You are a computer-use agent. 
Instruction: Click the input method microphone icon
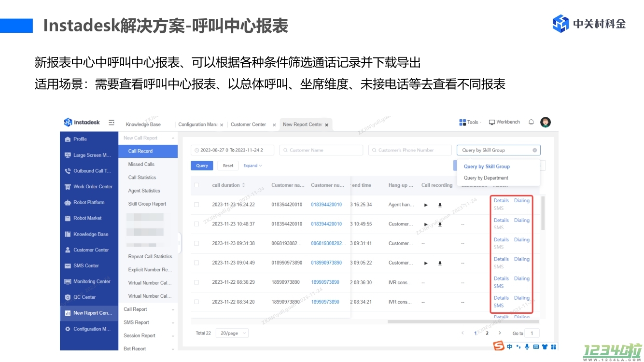click(527, 347)
